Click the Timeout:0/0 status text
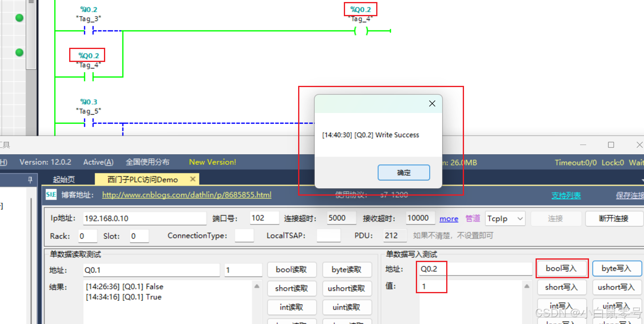 pos(576,162)
